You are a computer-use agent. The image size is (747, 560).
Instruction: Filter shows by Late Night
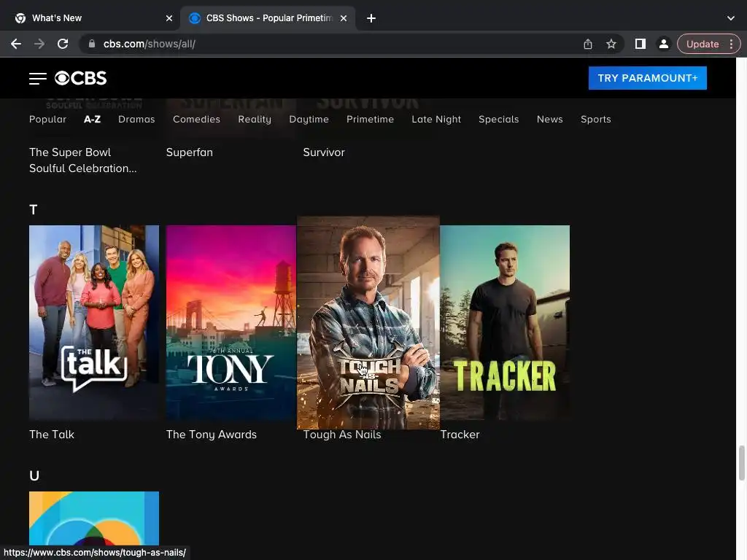pyautogui.click(x=436, y=120)
